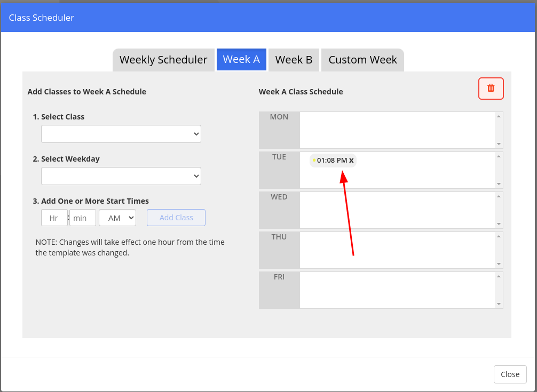Click the MON row scroll down arrow

coord(499,144)
